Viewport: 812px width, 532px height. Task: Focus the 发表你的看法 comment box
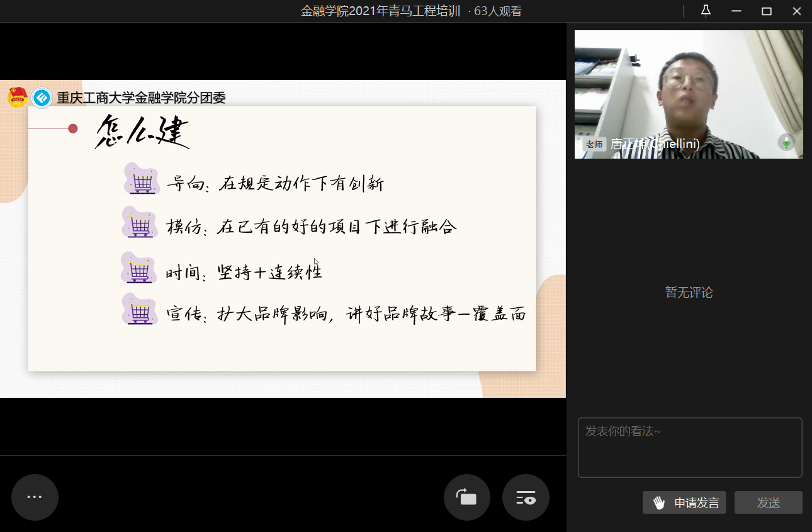point(690,448)
